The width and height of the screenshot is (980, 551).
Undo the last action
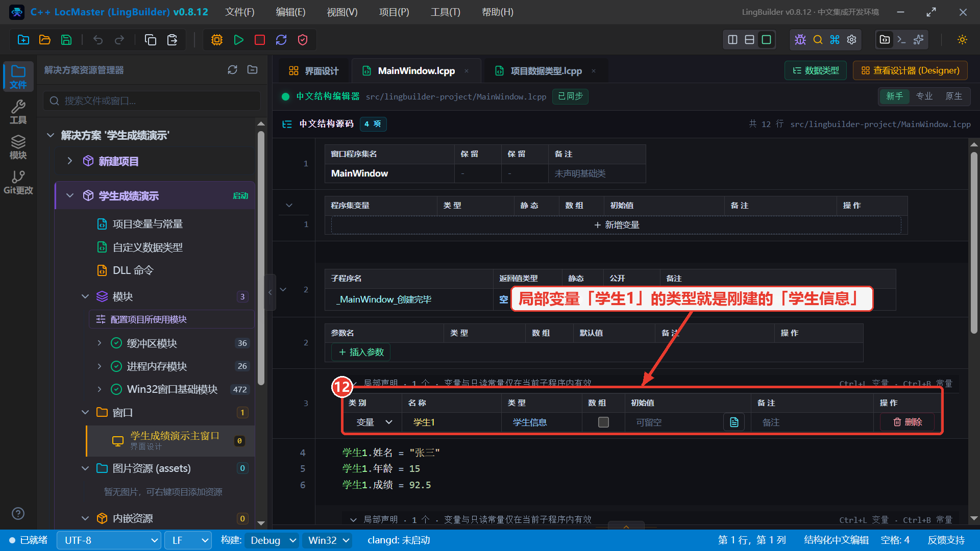[98, 40]
